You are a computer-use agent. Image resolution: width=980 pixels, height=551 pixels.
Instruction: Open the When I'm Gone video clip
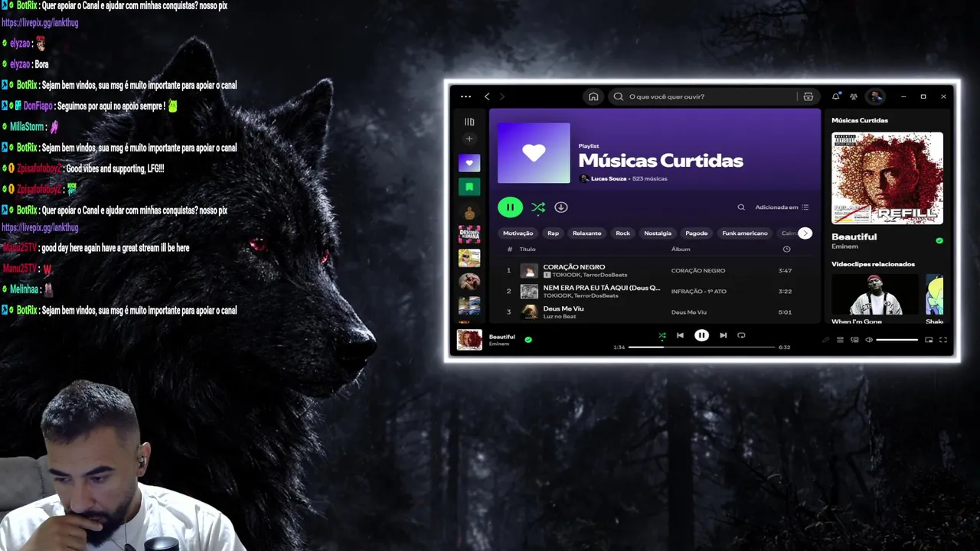pyautogui.click(x=875, y=300)
